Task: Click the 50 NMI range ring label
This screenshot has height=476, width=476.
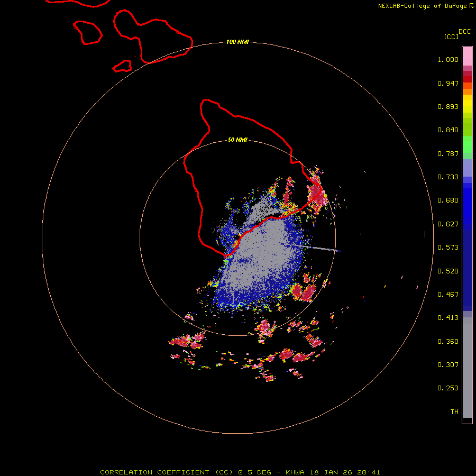Action: (237, 140)
